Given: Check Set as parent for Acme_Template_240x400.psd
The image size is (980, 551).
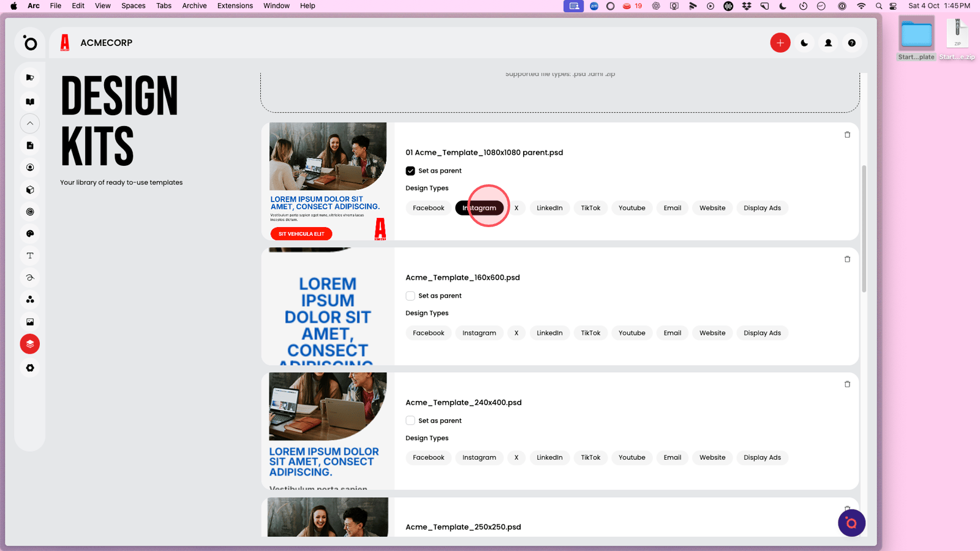Looking at the screenshot, I should click(410, 421).
